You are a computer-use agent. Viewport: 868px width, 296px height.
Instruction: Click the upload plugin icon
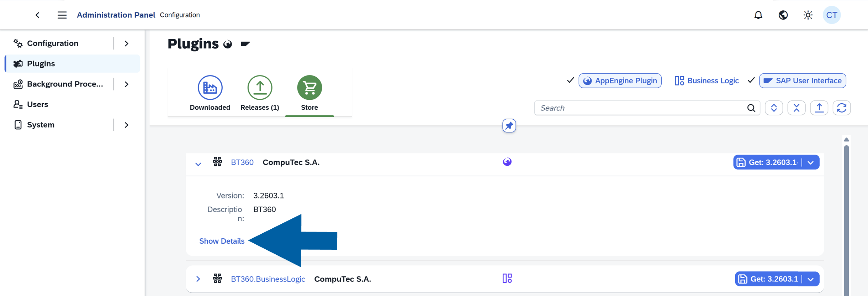point(819,108)
